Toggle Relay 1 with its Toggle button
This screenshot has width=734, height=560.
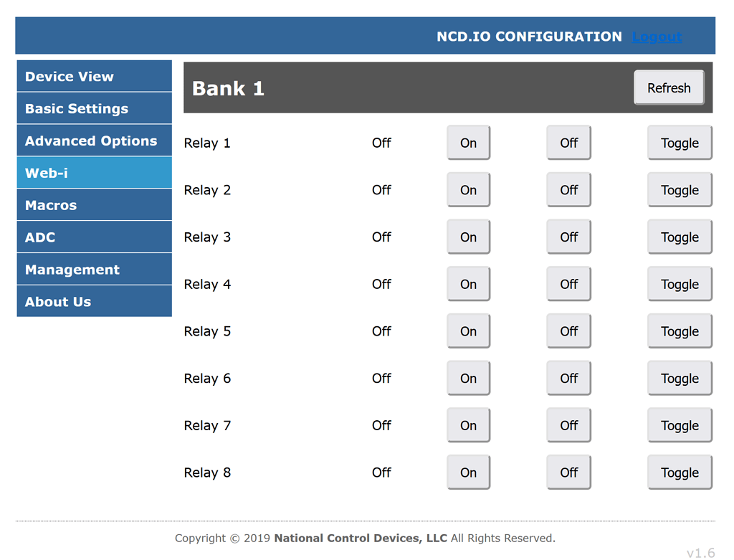[680, 143]
